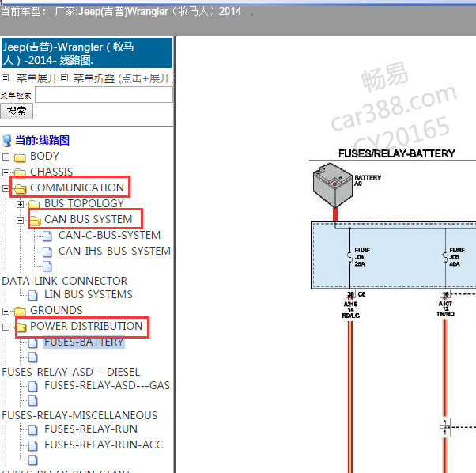The height and width of the screenshot is (473, 476).
Task: Click the 搜索 search button
Action: tap(17, 111)
